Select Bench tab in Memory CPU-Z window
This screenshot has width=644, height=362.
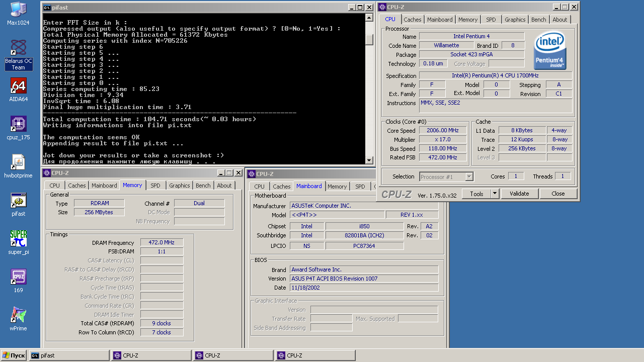(x=203, y=186)
